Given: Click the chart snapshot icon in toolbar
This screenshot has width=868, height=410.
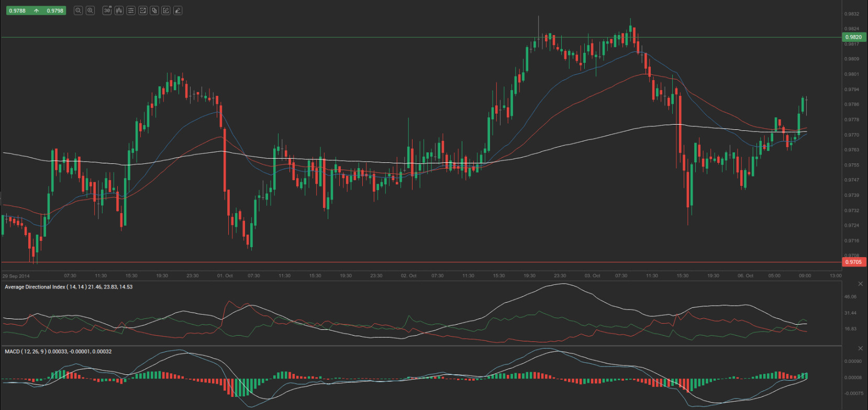Looking at the screenshot, I should pos(142,10).
